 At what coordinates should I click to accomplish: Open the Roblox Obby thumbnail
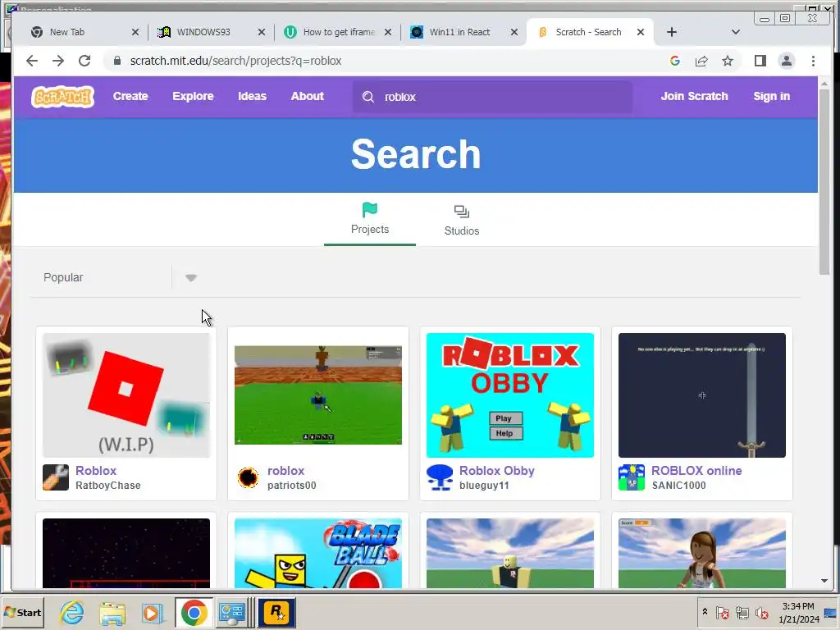tap(510, 395)
